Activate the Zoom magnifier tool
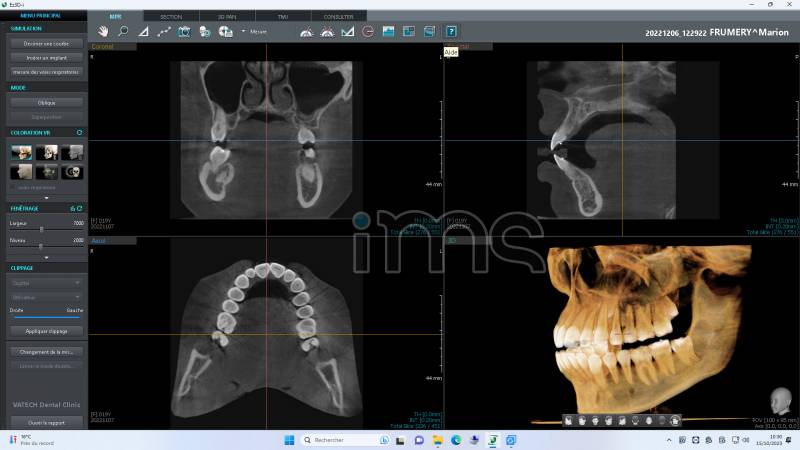Viewport: 800px width, 450px height. pyautogui.click(x=123, y=32)
